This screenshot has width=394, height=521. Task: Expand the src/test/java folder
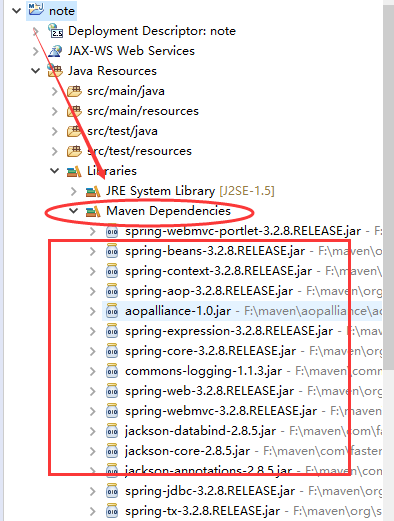click(55, 131)
